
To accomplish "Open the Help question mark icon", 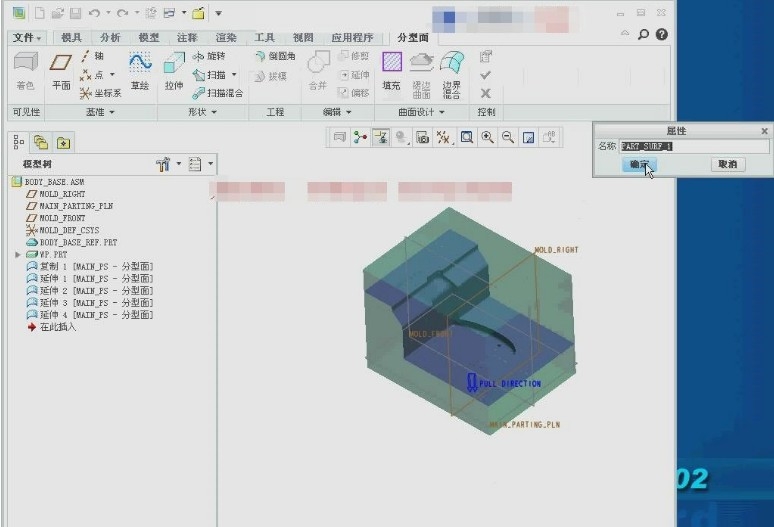I will click(662, 35).
